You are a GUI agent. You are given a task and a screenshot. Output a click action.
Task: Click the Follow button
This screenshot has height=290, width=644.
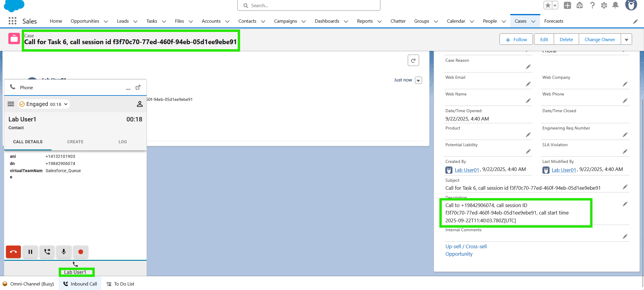516,39
